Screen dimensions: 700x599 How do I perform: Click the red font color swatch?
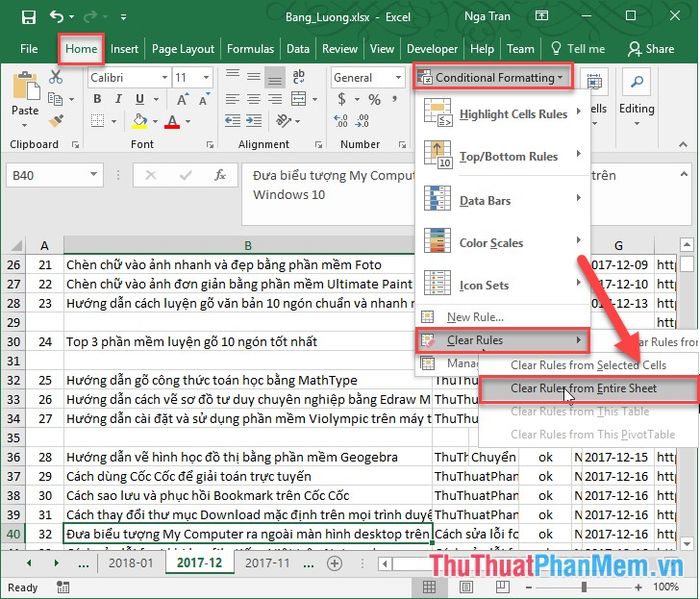(172, 123)
